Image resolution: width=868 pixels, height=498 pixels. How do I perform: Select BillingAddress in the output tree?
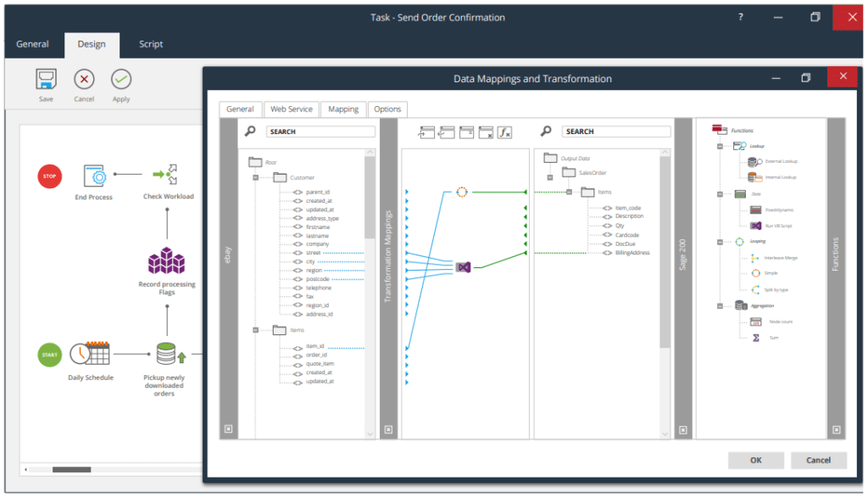(632, 253)
